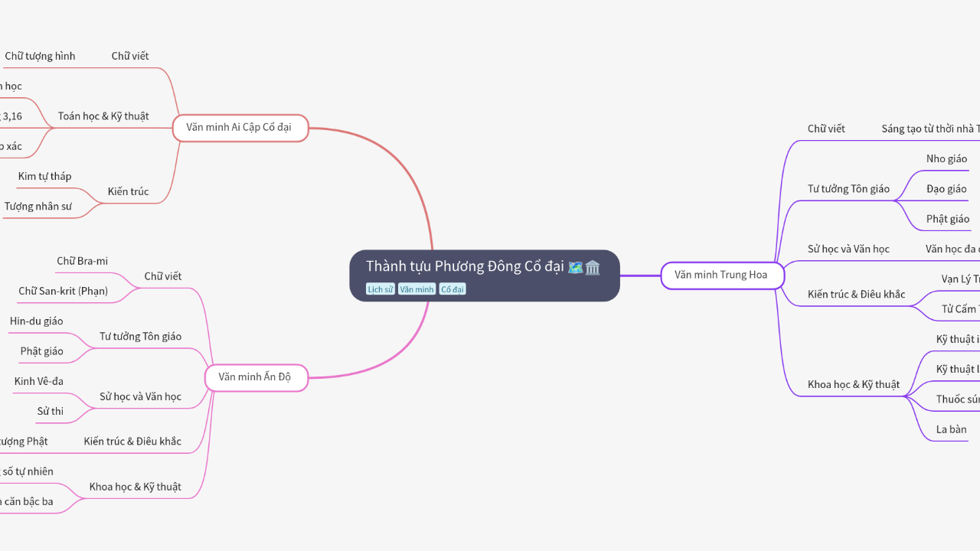This screenshot has width=980, height=551.
Task: Click the 'Đạo giáo' node
Action: pyautogui.click(x=946, y=189)
